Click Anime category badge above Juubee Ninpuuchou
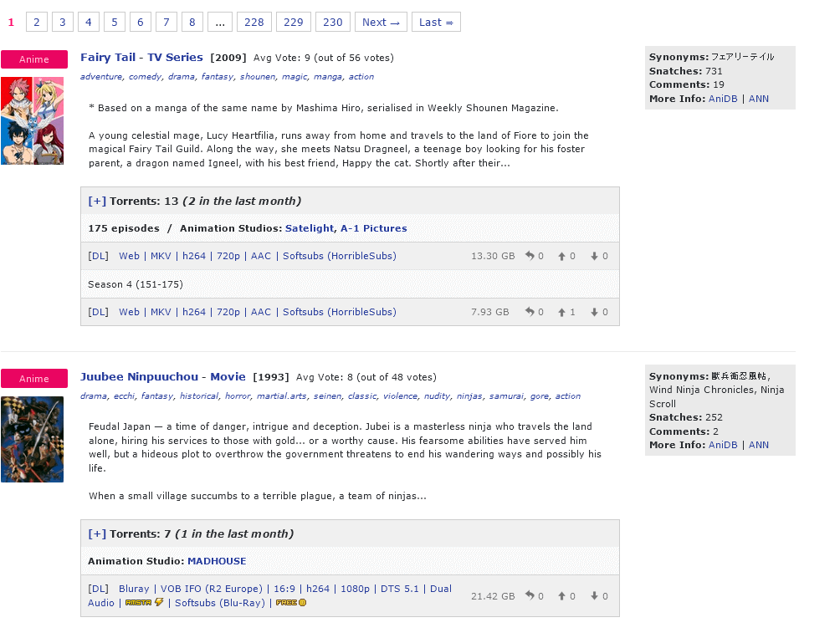This screenshot has width=840, height=638. pyautogui.click(x=34, y=379)
